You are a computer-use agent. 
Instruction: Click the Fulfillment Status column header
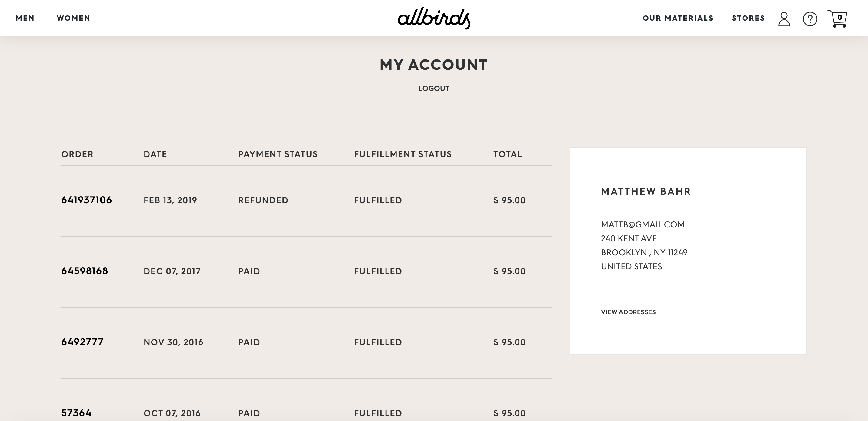(403, 154)
